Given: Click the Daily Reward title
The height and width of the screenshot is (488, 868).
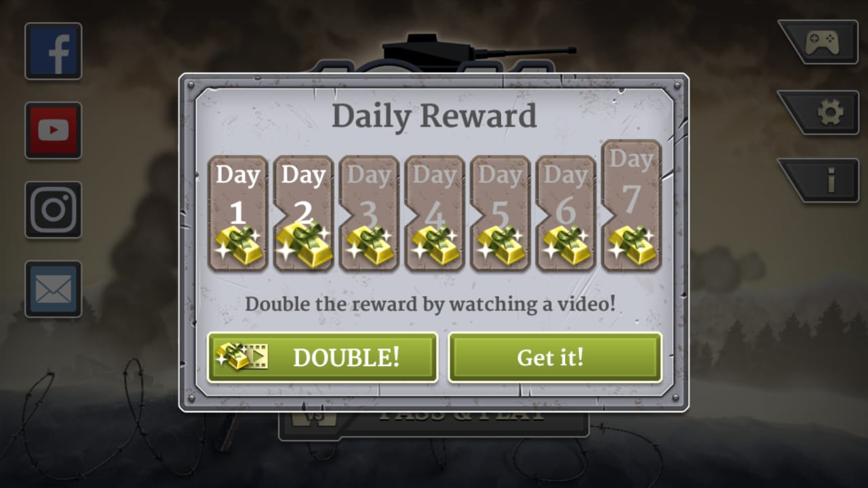Looking at the screenshot, I should click(x=434, y=117).
